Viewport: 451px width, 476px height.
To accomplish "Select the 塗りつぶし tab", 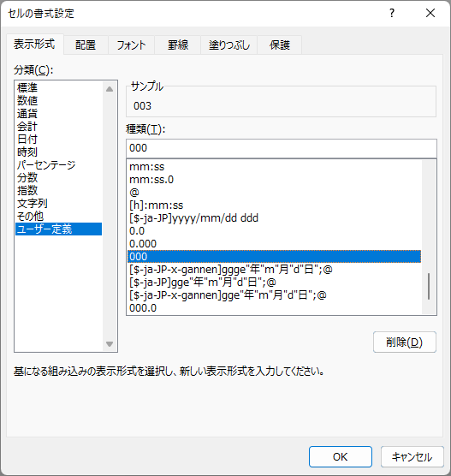I will click(229, 45).
